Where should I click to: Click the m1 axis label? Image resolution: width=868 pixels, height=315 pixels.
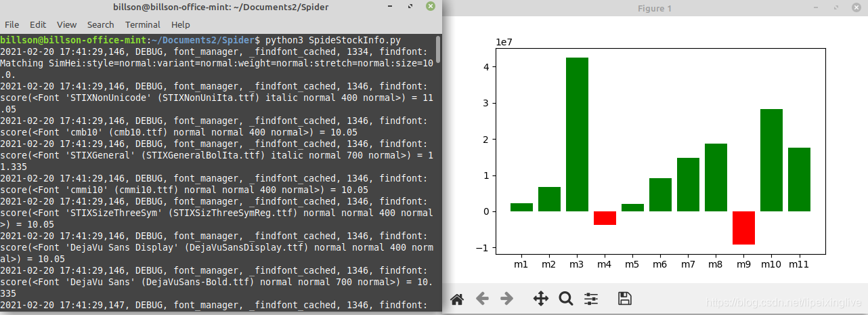(x=521, y=264)
